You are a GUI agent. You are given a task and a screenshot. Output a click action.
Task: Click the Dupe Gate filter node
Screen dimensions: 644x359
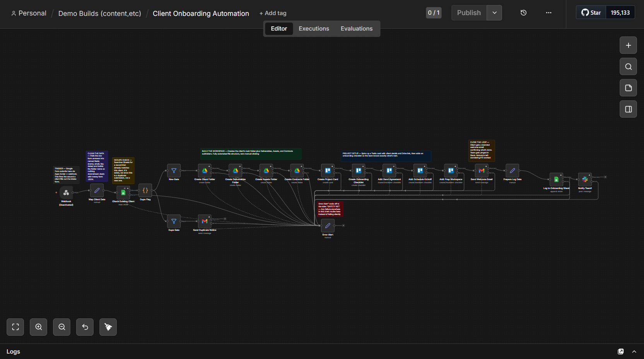click(174, 221)
